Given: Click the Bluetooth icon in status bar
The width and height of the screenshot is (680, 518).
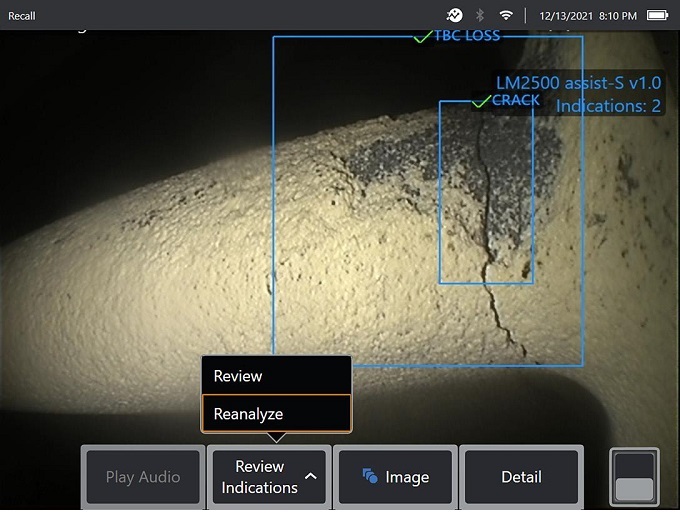Looking at the screenshot, I should click(x=480, y=15).
